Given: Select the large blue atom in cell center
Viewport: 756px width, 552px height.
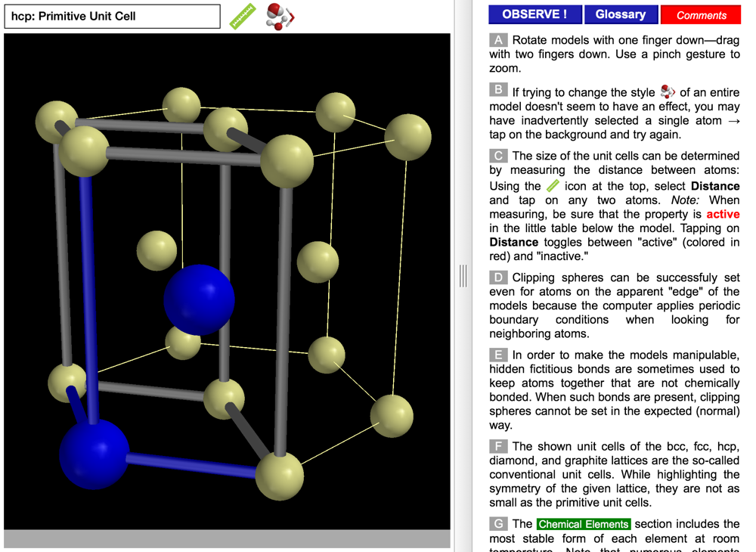Looking at the screenshot, I should coord(199,299).
